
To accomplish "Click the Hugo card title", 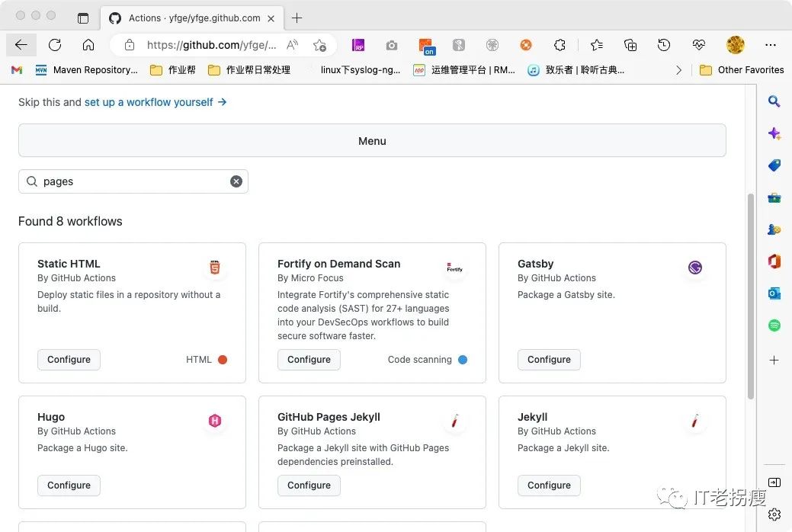I will [51, 417].
